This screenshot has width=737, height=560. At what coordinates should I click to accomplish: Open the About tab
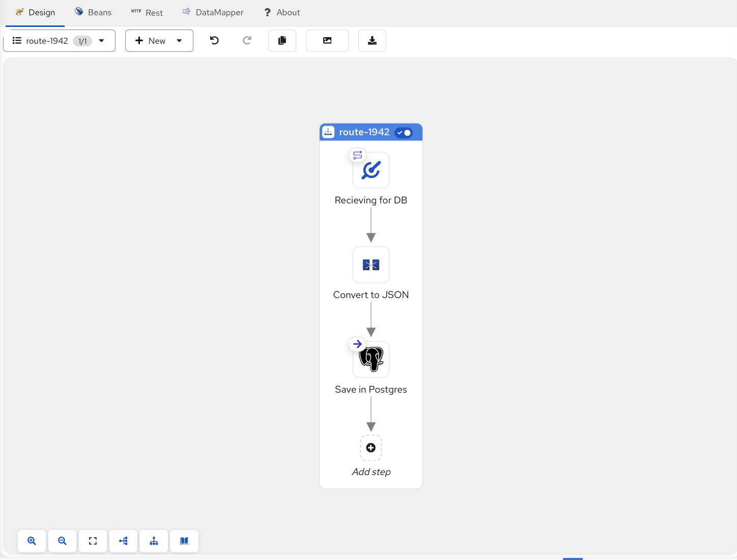(x=282, y=13)
